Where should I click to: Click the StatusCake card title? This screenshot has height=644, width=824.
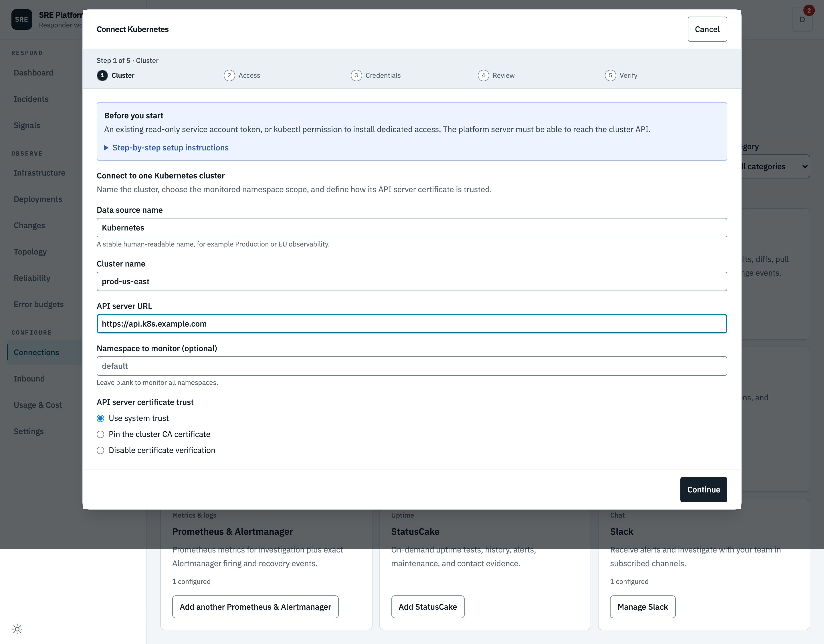[x=415, y=531]
